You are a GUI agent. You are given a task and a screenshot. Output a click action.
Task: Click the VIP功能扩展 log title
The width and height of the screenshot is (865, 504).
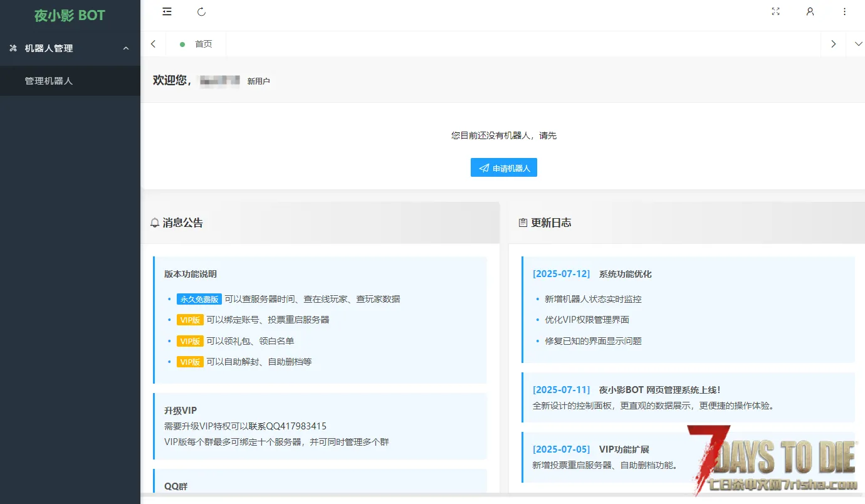(x=624, y=449)
